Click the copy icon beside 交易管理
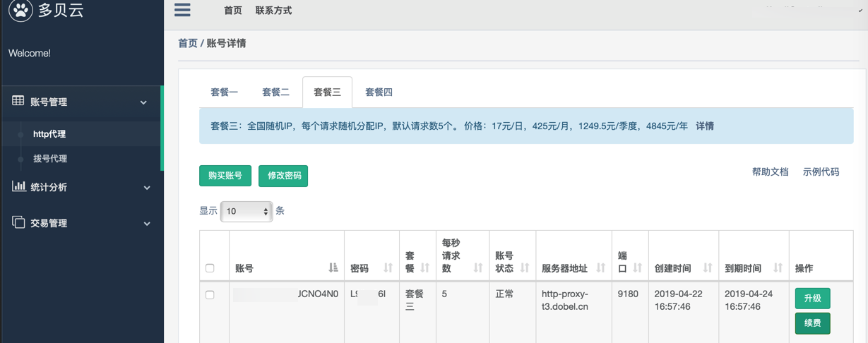This screenshot has width=868, height=343. [x=18, y=222]
